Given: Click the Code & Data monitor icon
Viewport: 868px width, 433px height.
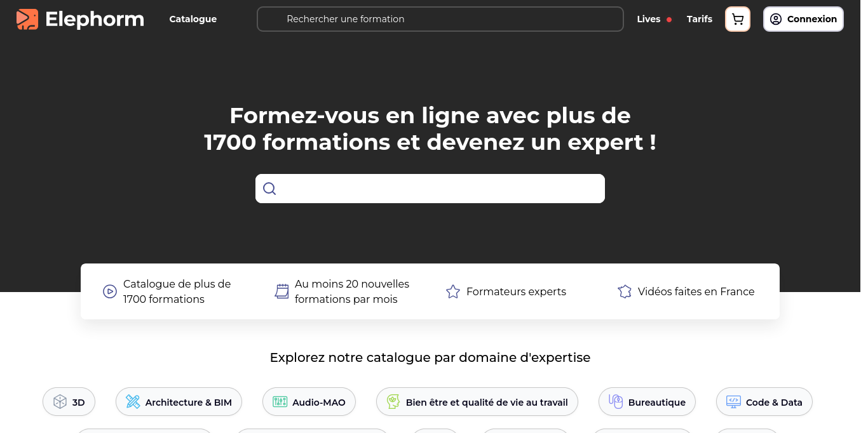Looking at the screenshot, I should tap(733, 402).
